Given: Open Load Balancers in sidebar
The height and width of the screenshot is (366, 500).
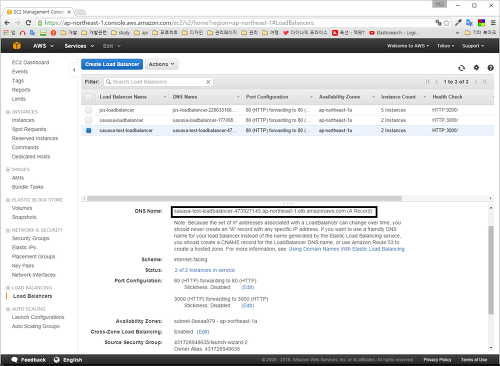Looking at the screenshot, I should (x=32, y=296).
